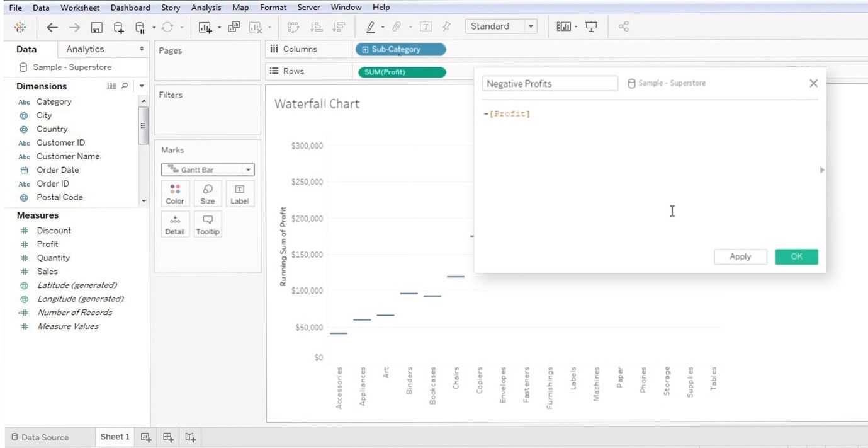Click the Share workbook icon
Viewport: 868px width, 448px height.
point(623,26)
